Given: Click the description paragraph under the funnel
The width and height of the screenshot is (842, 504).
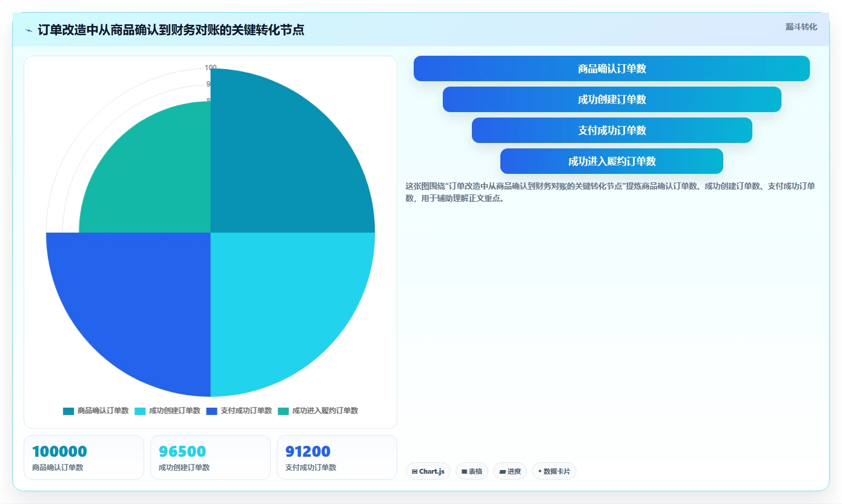Looking at the screenshot, I should (611, 192).
